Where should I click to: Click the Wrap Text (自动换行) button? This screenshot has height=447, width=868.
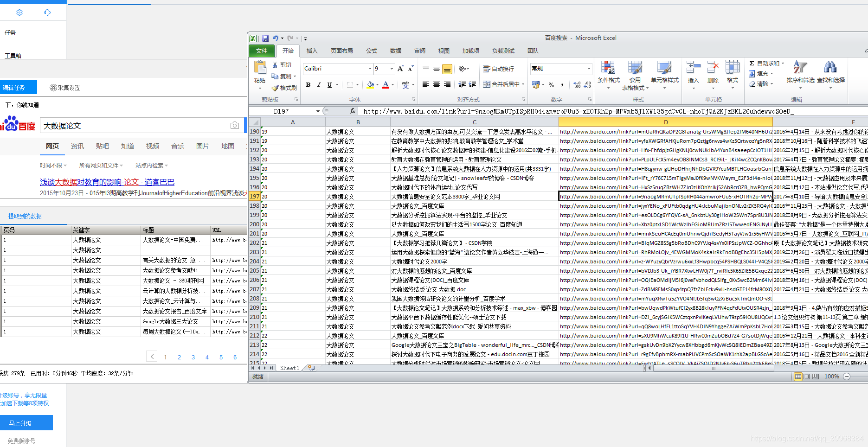coord(498,69)
